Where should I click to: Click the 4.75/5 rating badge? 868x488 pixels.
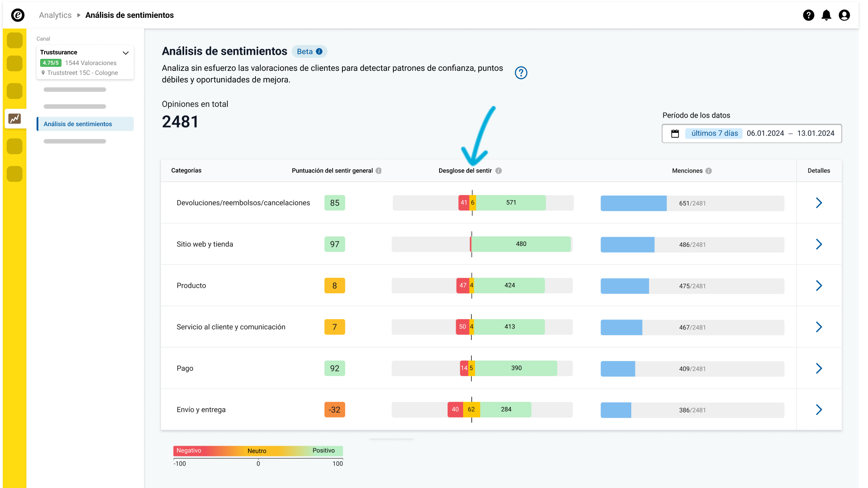(51, 63)
